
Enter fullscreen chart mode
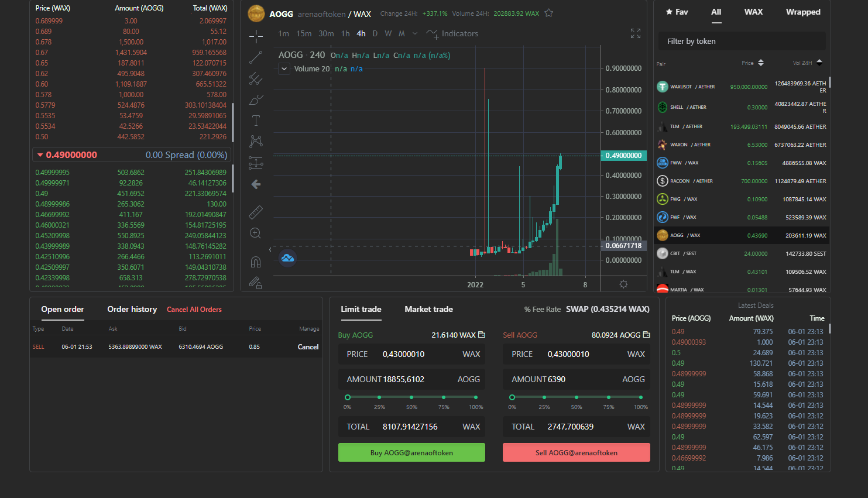pyautogui.click(x=636, y=33)
